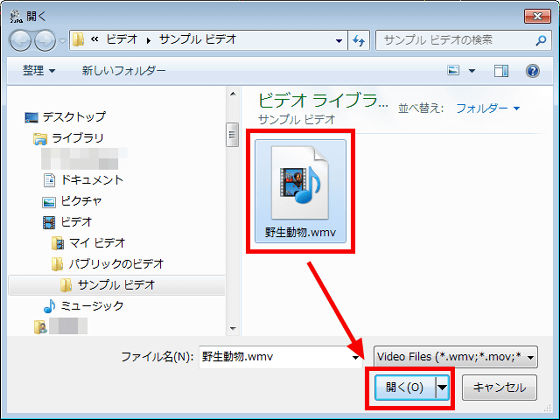Screen dimensions: 560x420
Task: Click the refresh icon beside address bar
Action: pos(359,40)
